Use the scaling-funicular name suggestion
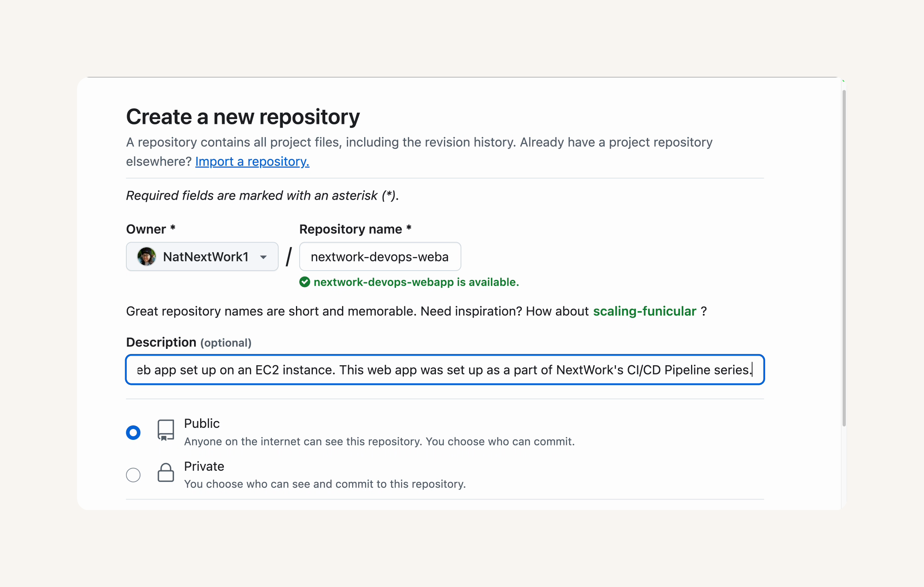Image resolution: width=924 pixels, height=587 pixels. (x=644, y=312)
